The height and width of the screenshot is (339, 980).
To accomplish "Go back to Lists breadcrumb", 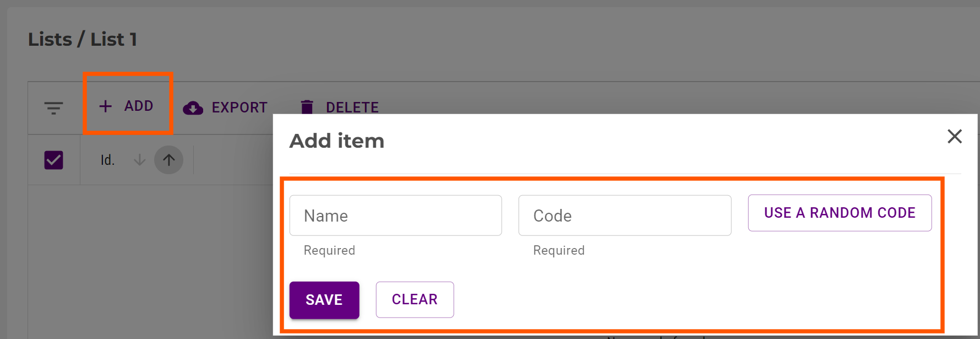I will tap(50, 40).
